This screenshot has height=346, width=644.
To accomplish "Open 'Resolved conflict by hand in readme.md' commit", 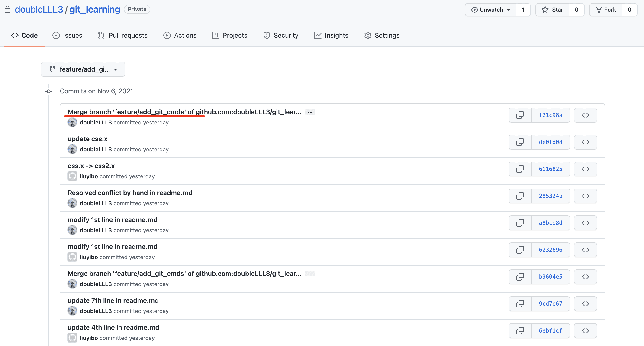I will point(130,193).
